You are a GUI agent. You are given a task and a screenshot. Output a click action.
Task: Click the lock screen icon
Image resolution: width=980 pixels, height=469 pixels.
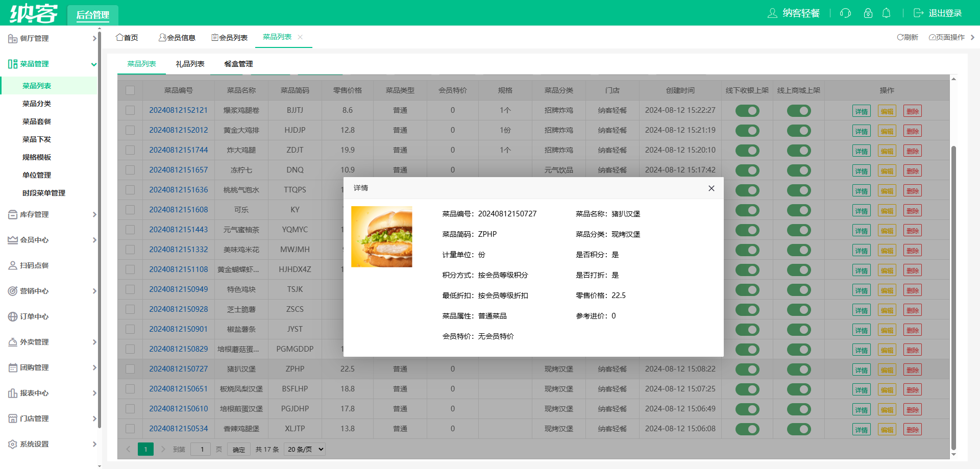click(868, 13)
